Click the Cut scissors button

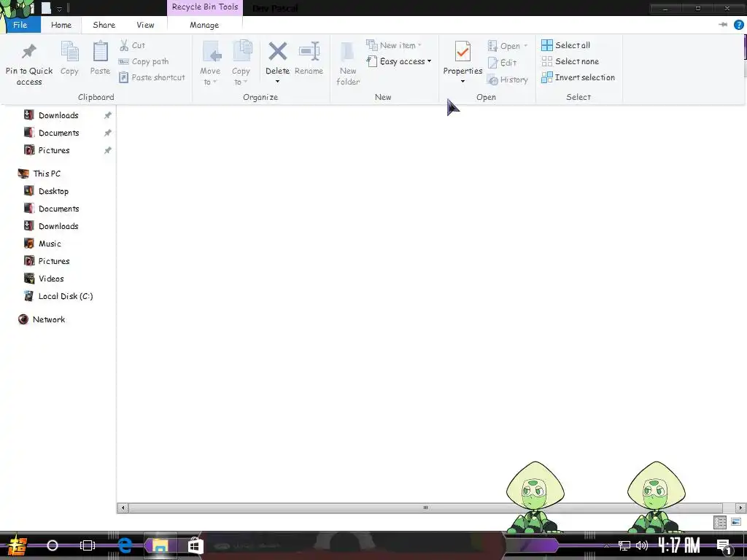coord(132,45)
